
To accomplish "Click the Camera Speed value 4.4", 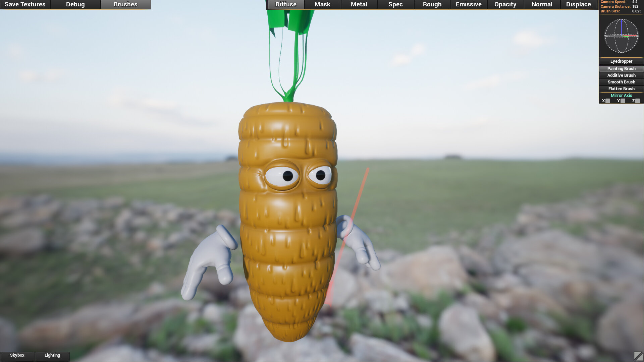I will click(635, 2).
